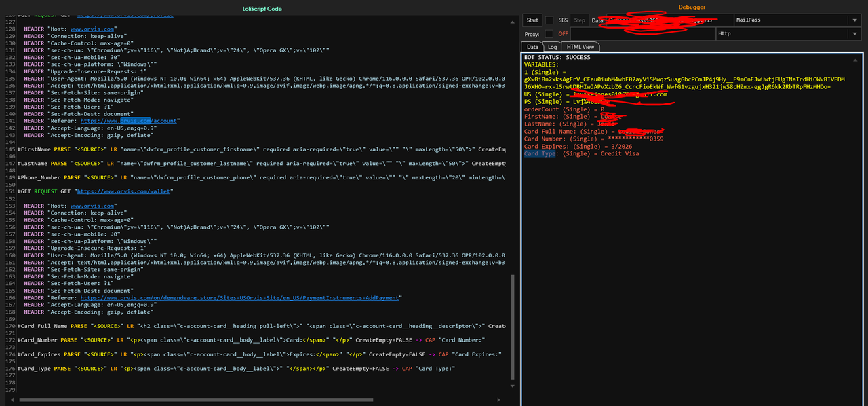This screenshot has height=406, width=868.
Task: Click 'Accept-Encoding: gzip, deflate' on line 168
Action: coord(89,312)
